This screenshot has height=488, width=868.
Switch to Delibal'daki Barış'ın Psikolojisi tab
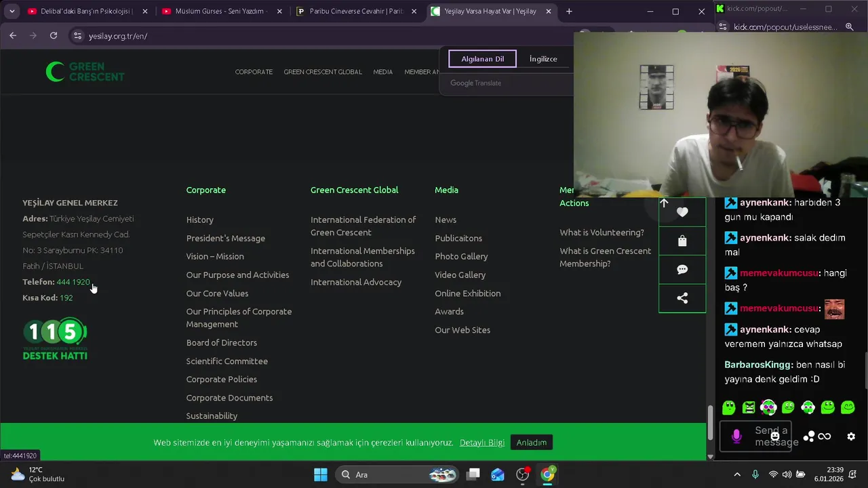pyautogui.click(x=87, y=12)
